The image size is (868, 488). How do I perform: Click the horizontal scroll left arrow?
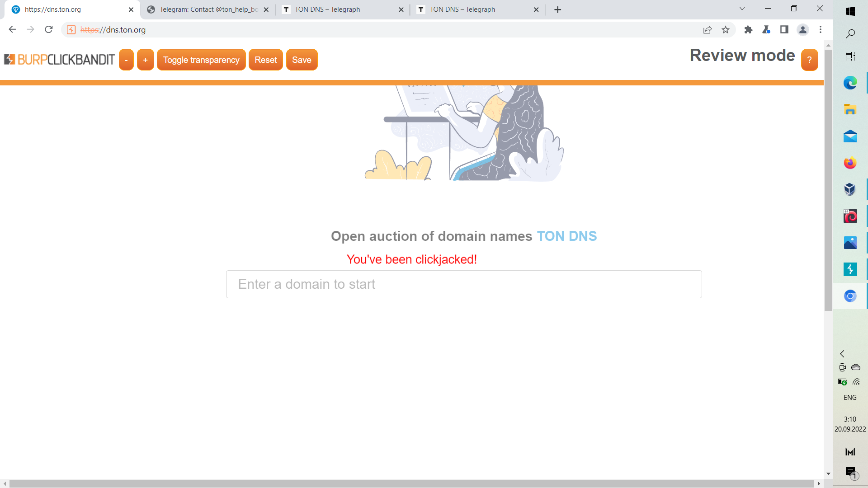pyautogui.click(x=5, y=483)
